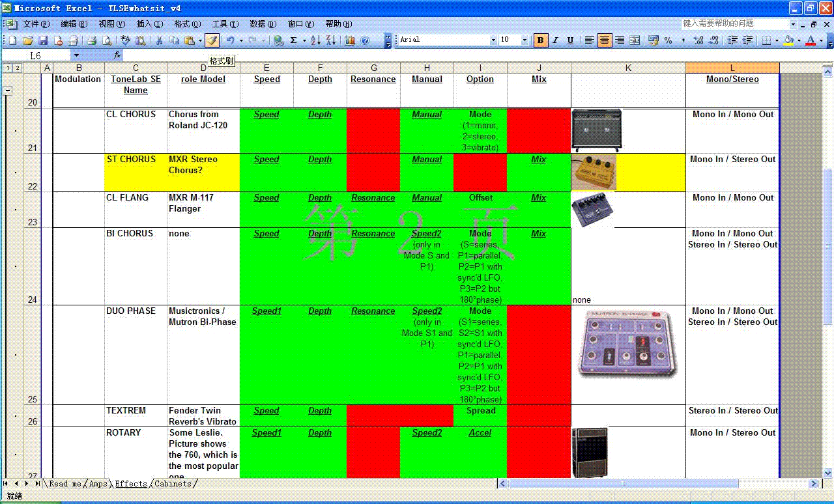Select the 'CL FLANG' cell
834x504 pixels.
click(x=136, y=210)
